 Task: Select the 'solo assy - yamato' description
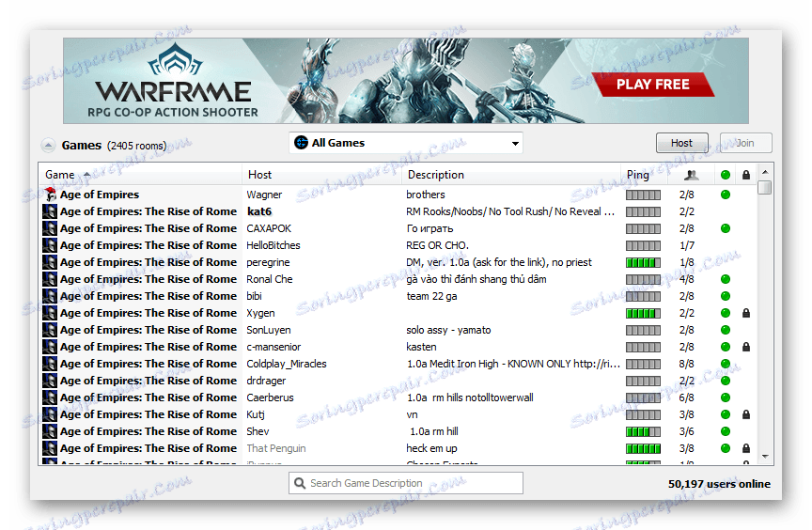point(448,330)
